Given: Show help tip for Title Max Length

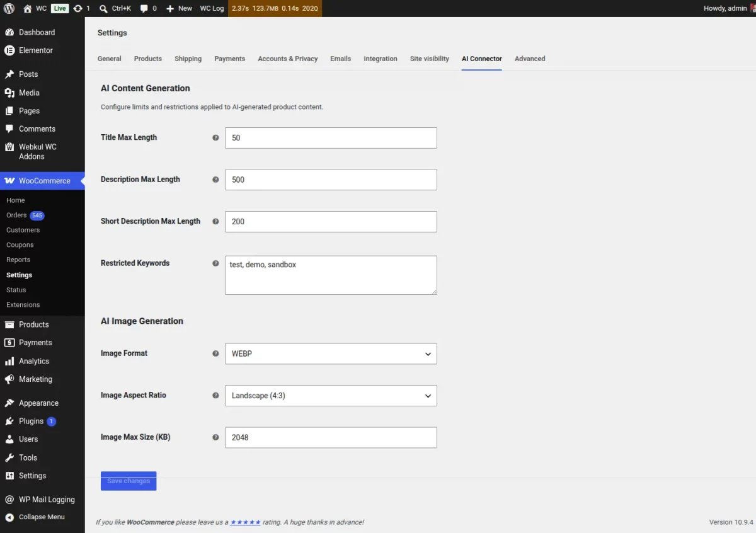Looking at the screenshot, I should click(215, 137).
